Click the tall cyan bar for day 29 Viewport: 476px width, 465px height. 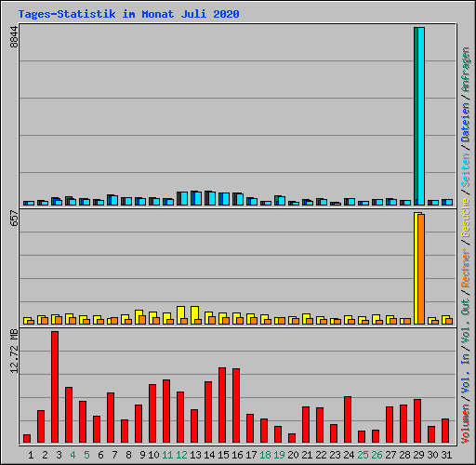[421, 116]
